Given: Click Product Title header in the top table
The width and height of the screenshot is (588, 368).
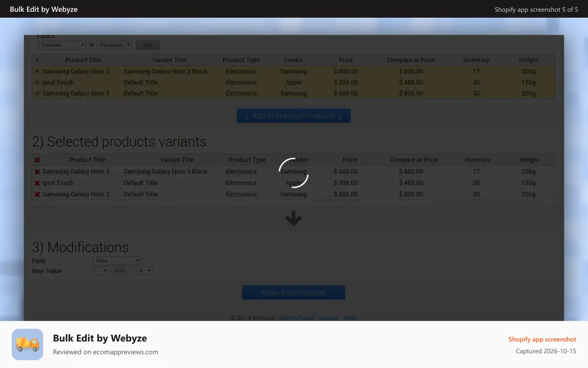Looking at the screenshot, I should coord(83,60).
